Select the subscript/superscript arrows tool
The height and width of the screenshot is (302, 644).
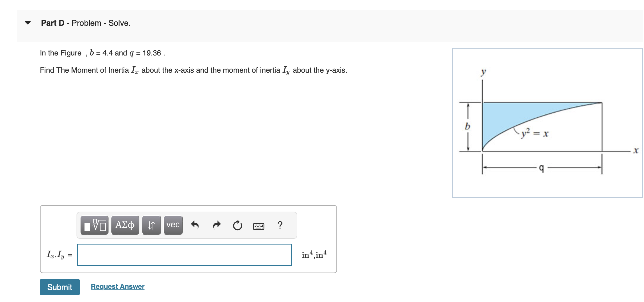pos(151,225)
